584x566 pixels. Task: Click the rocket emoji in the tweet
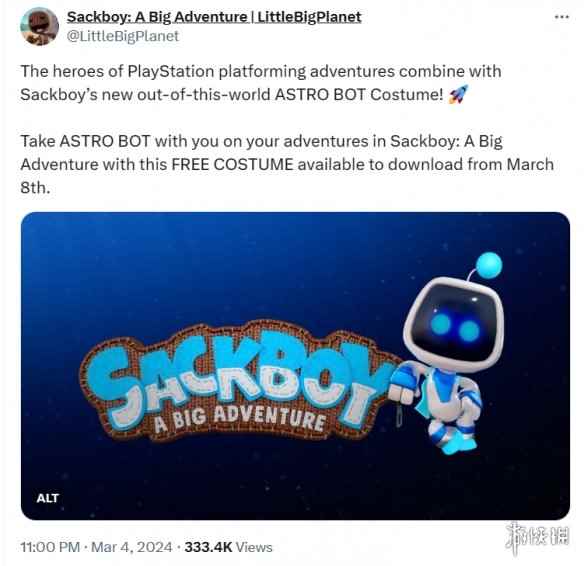point(458,94)
